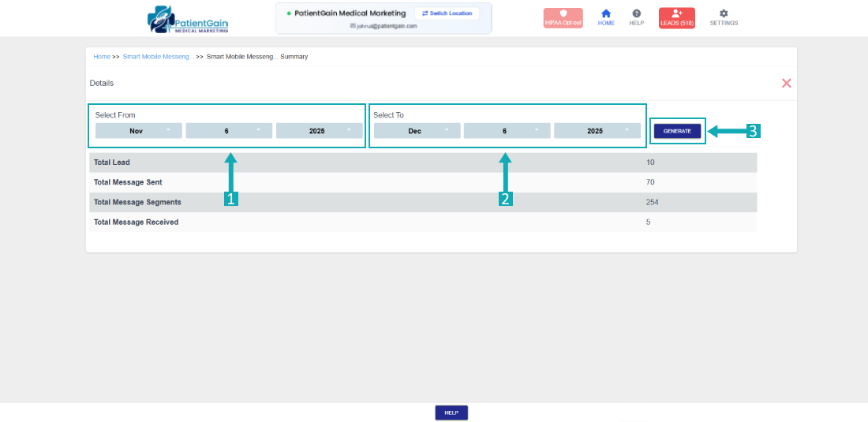Select the Total Message Segments row

coord(422,202)
